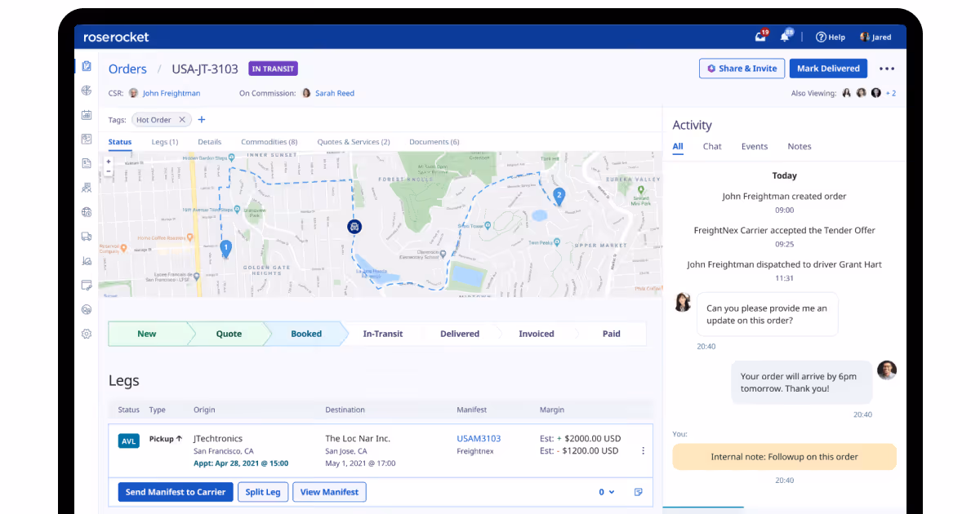Open the notifications bell icon
980x514 pixels.
click(x=786, y=37)
